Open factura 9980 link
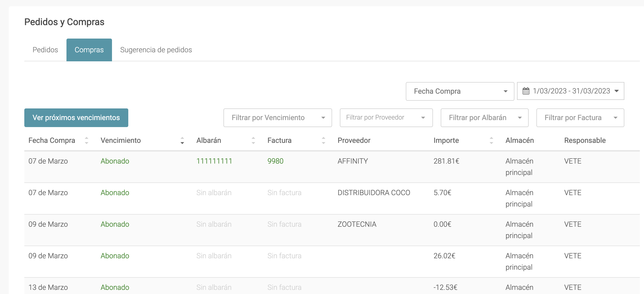644x294 pixels. [x=275, y=161]
